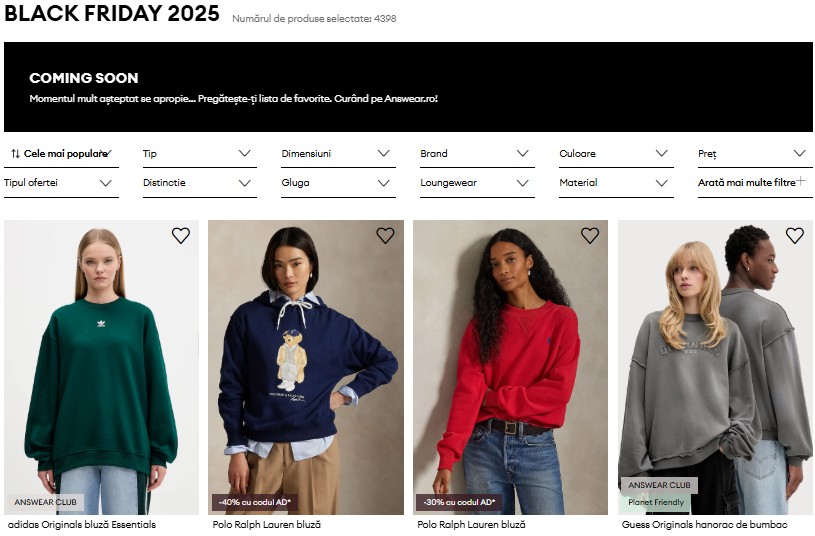Click the Coming Soon black banner
The height and width of the screenshot is (536, 815).
408,87
